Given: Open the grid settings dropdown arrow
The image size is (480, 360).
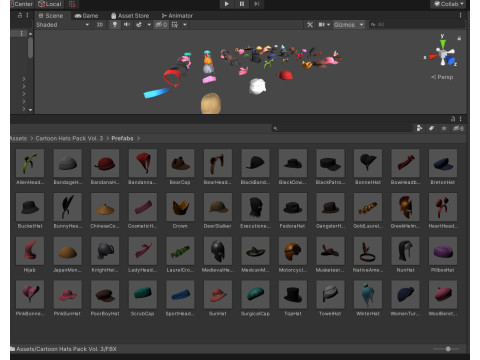Looking at the screenshot, I should click(185, 25).
